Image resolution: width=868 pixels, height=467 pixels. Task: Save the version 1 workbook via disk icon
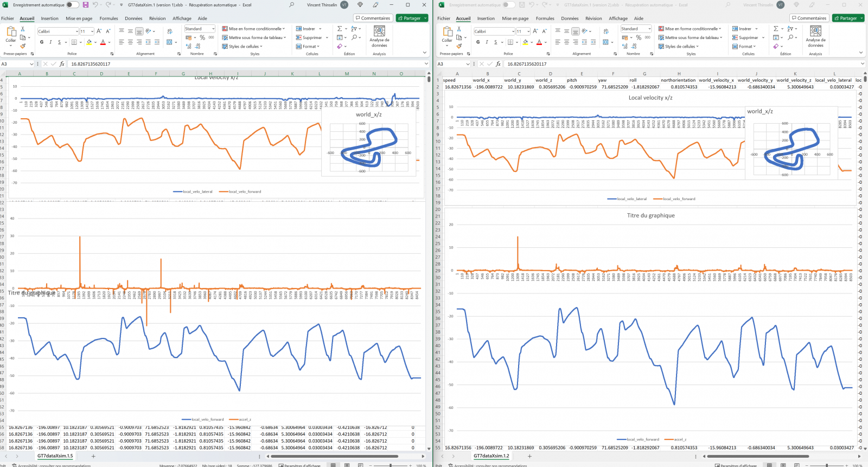(x=85, y=5)
